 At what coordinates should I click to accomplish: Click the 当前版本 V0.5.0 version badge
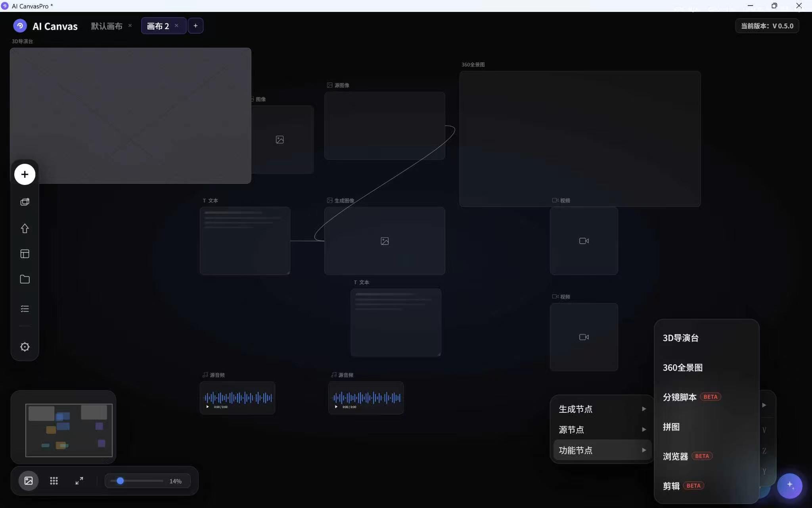tap(767, 26)
